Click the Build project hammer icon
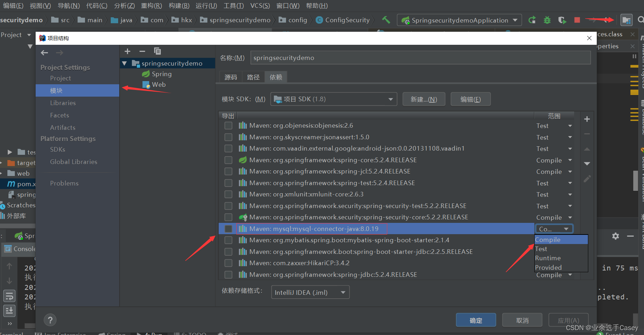Image resolution: width=644 pixels, height=335 pixels. pos(386,20)
